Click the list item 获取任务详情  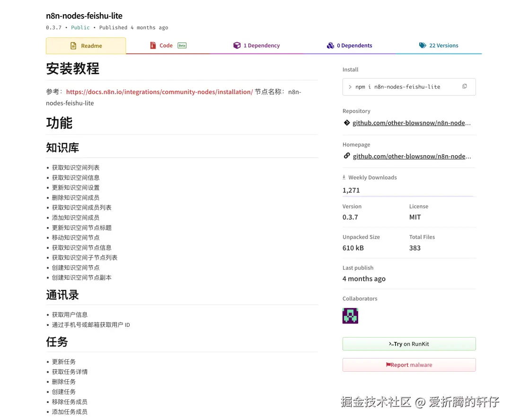pyautogui.click(x=70, y=372)
